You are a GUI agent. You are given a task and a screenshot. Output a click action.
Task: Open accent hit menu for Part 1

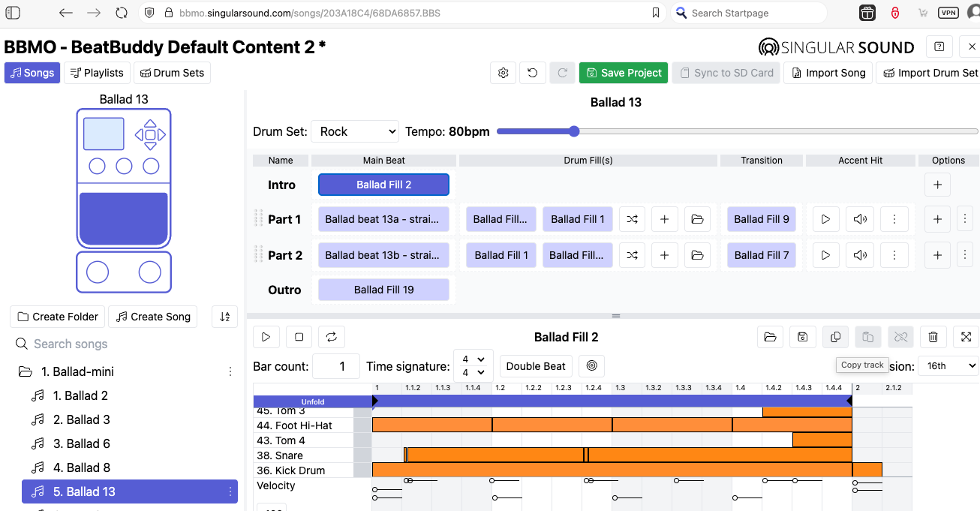tap(894, 219)
